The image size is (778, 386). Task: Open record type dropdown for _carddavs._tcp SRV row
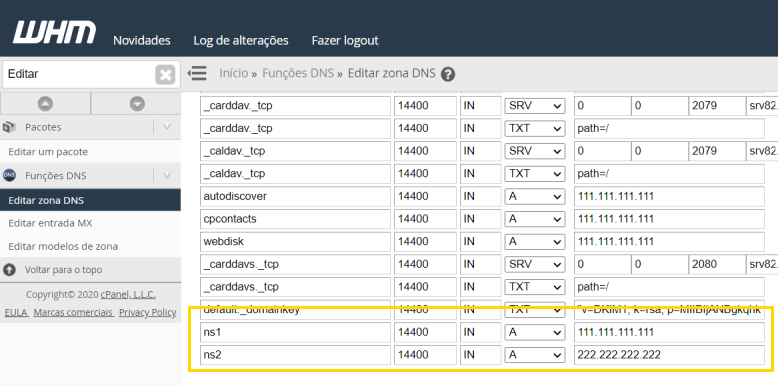pos(534,264)
